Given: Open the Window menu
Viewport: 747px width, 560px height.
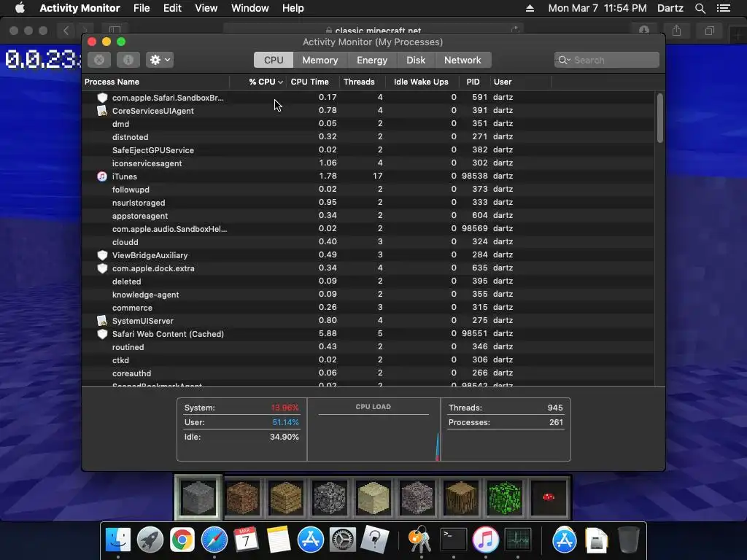Looking at the screenshot, I should click(250, 8).
